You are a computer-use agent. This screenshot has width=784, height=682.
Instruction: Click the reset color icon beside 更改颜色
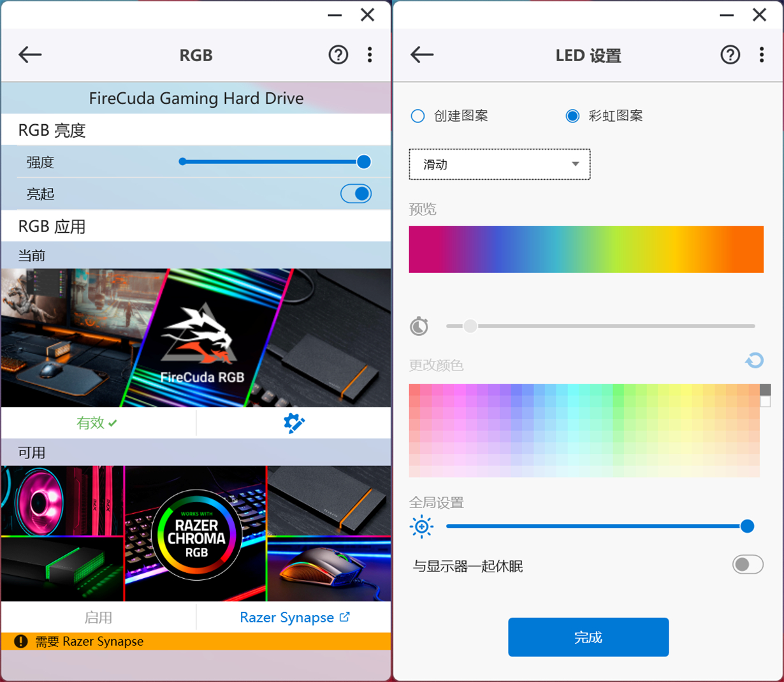point(755,361)
